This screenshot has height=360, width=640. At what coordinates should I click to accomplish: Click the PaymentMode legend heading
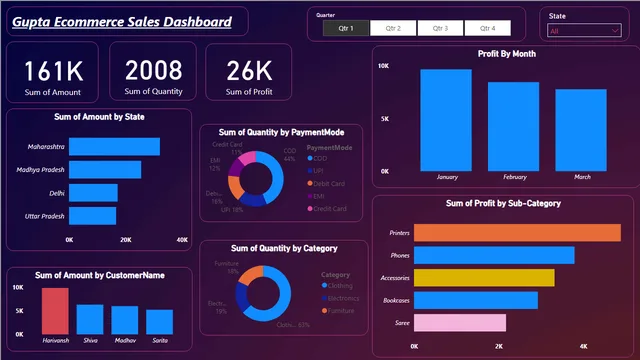tap(329, 148)
